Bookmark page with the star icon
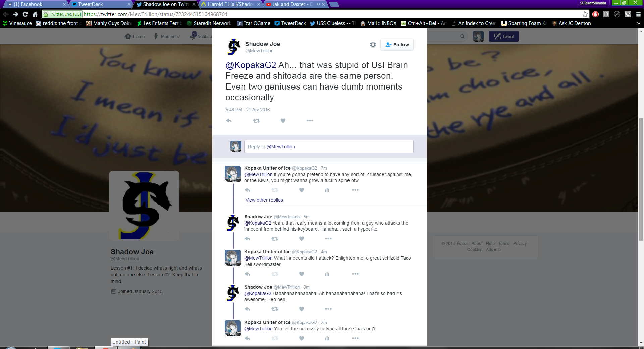 point(585,14)
